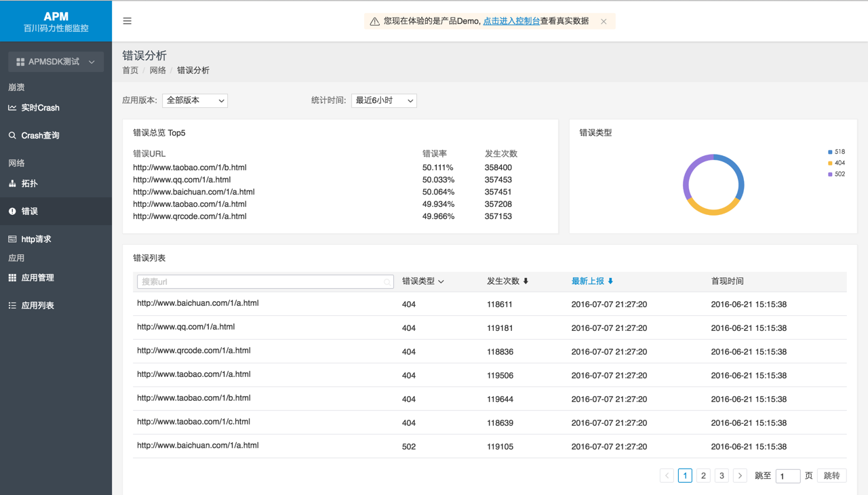Click http://www.taobao.com/1/c.html in the error list
The height and width of the screenshot is (495, 868).
194,422
